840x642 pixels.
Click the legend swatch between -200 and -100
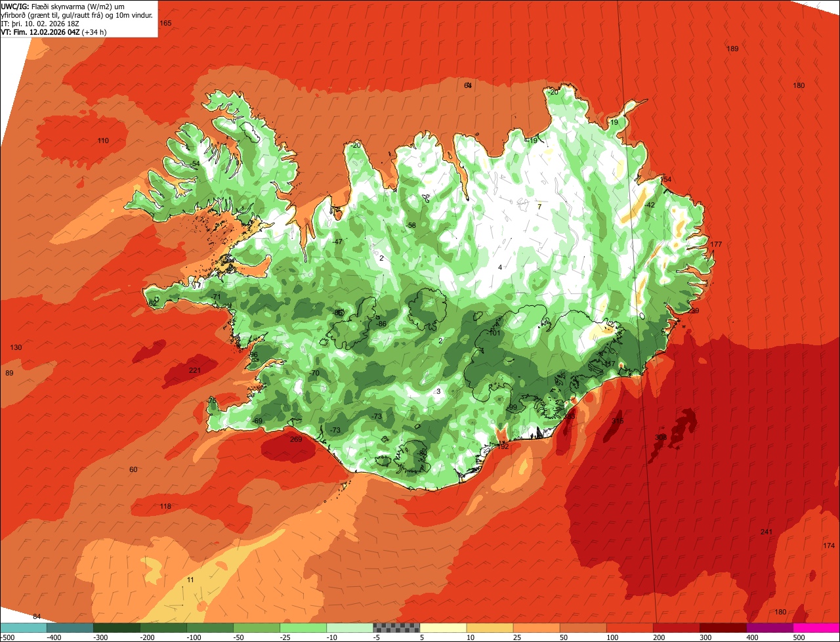163,628
